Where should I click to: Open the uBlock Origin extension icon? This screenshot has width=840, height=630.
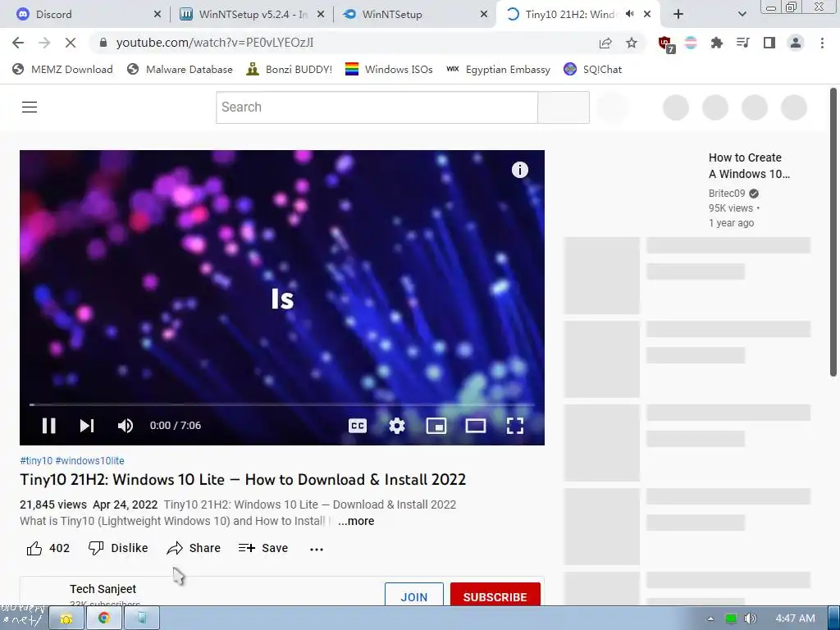point(666,44)
